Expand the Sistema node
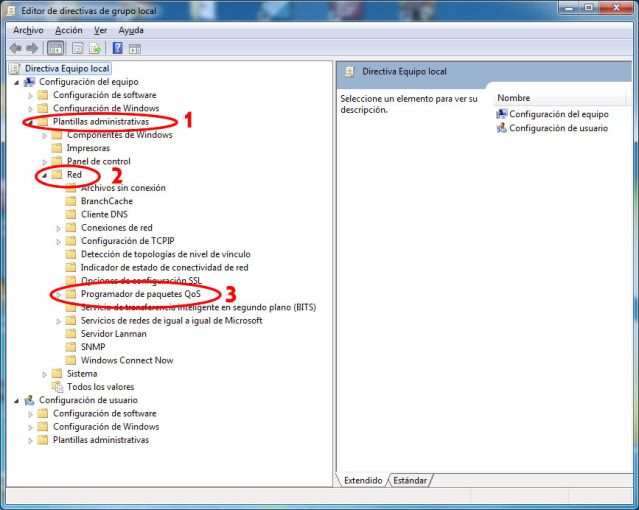Viewport: 639px width, 510px height. click(x=44, y=374)
